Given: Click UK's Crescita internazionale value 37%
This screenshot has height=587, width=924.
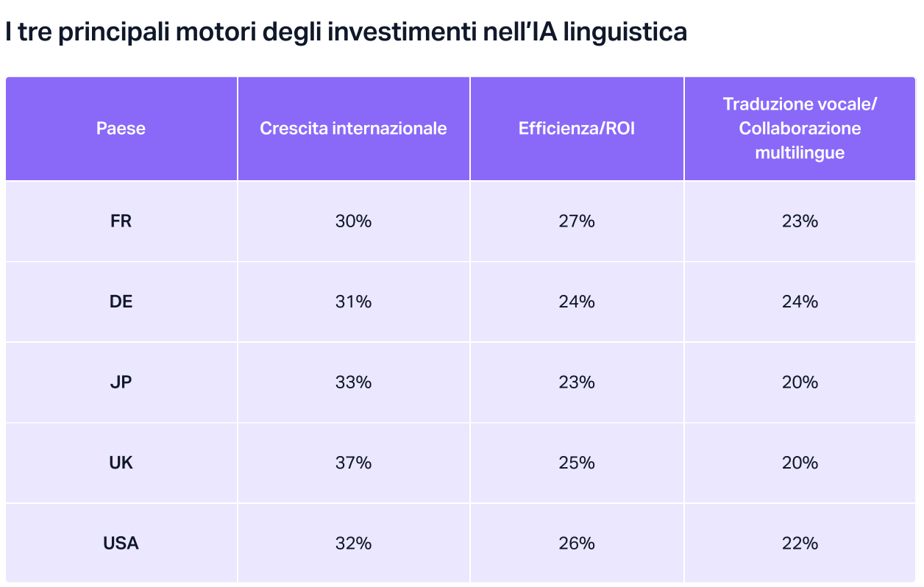Looking at the screenshot, I should click(353, 463).
